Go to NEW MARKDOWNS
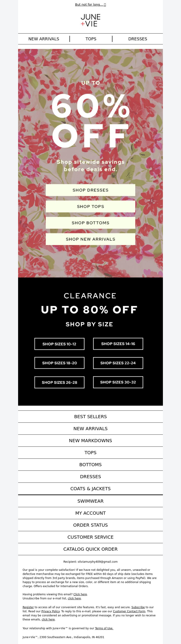This screenshot has height=644, width=181. (90, 441)
